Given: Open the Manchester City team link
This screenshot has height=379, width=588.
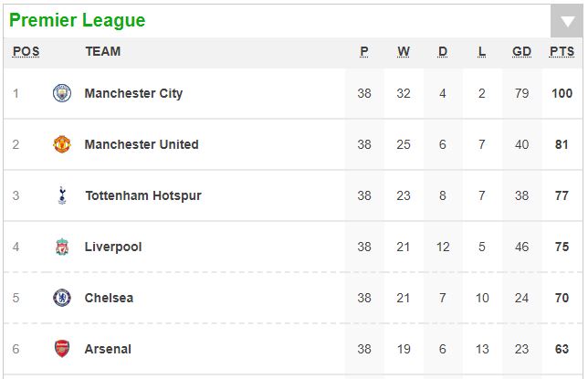Looking at the screenshot, I should 133,93.
